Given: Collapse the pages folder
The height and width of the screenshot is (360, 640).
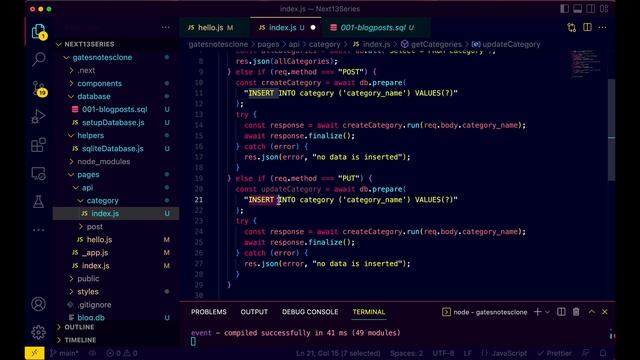Looking at the screenshot, I should [116, 175].
